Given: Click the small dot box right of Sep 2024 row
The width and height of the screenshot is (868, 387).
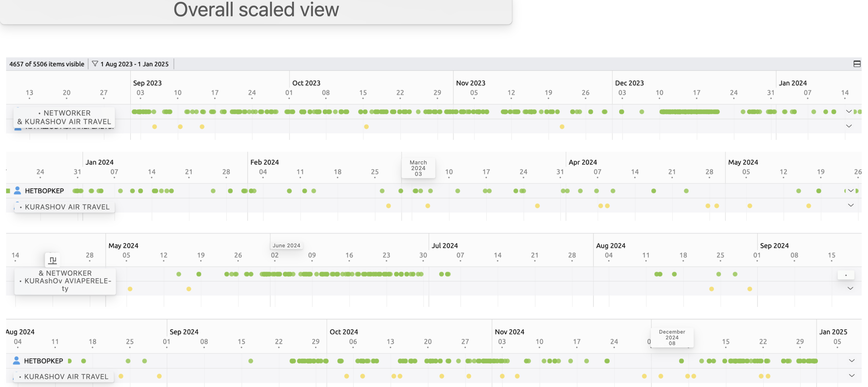Looking at the screenshot, I should [x=846, y=275].
